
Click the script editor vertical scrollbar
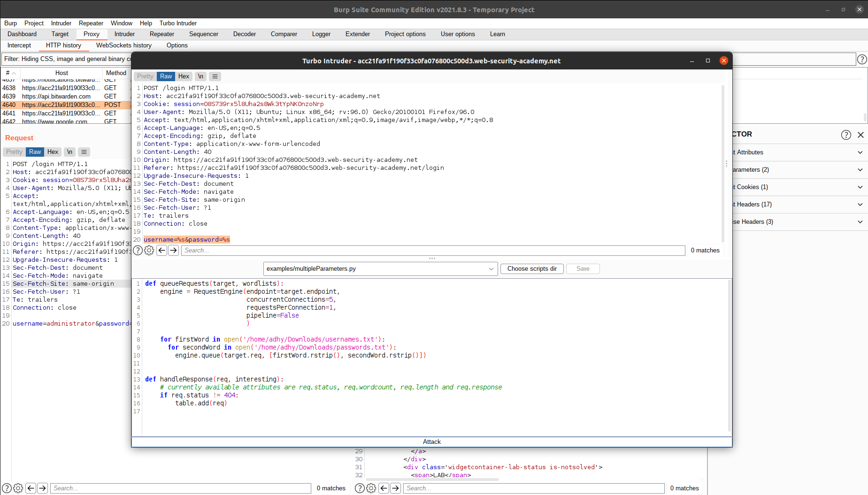(730, 356)
